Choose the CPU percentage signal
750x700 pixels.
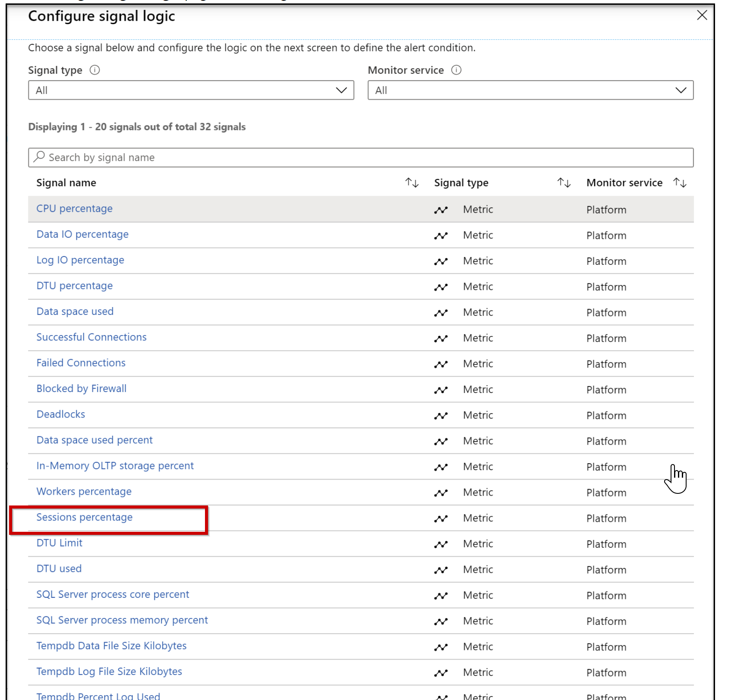[x=74, y=209]
